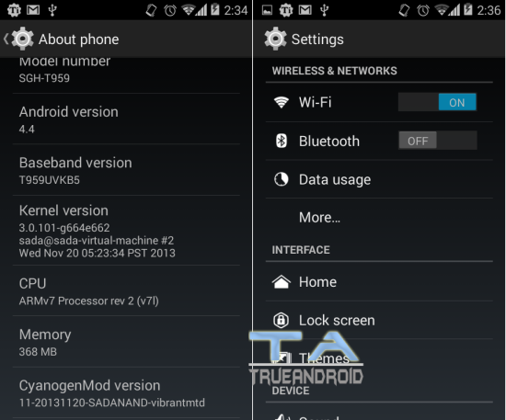Open the Themes settings entry

(x=379, y=358)
